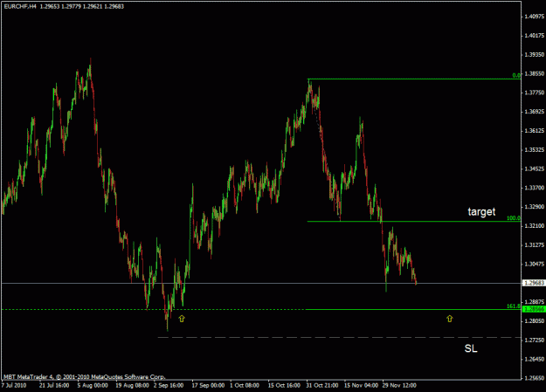Click the 1.39350 price axis label
The image size is (546, 392).
tap(535, 55)
